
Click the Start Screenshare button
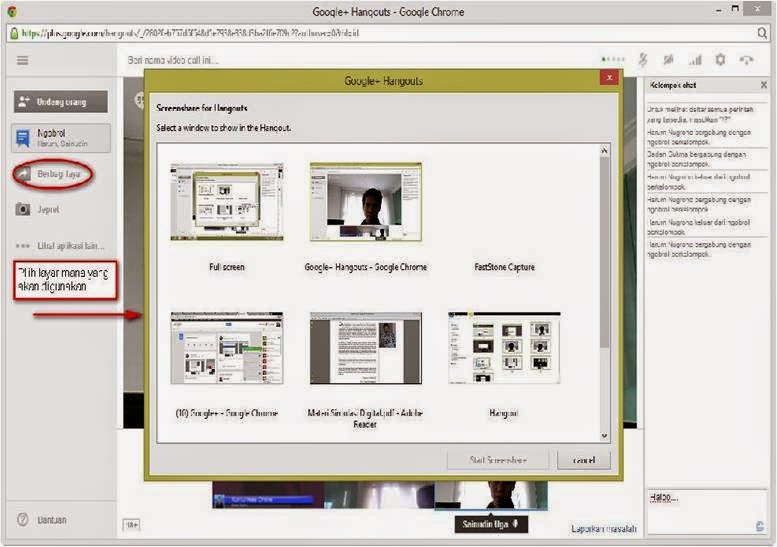point(498,460)
